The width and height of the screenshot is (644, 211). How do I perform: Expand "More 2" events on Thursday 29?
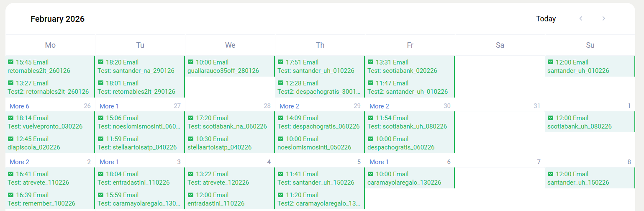[289, 106]
